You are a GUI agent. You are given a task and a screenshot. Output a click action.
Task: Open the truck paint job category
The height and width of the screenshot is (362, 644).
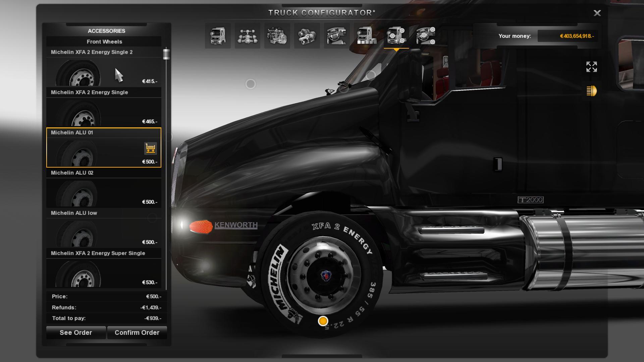coord(366,36)
